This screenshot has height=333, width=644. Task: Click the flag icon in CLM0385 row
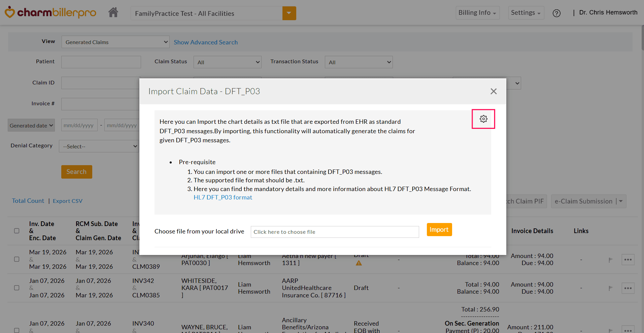(610, 288)
